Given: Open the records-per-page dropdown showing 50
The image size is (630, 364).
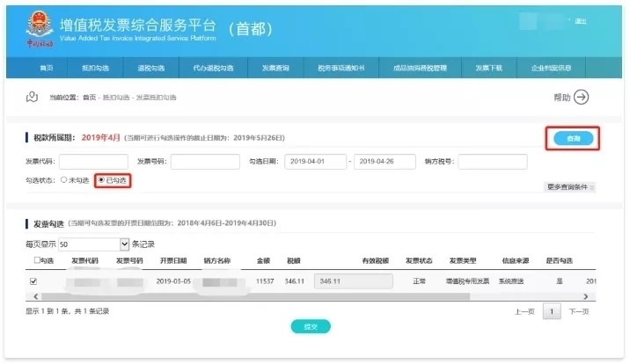Looking at the screenshot, I should (93, 244).
